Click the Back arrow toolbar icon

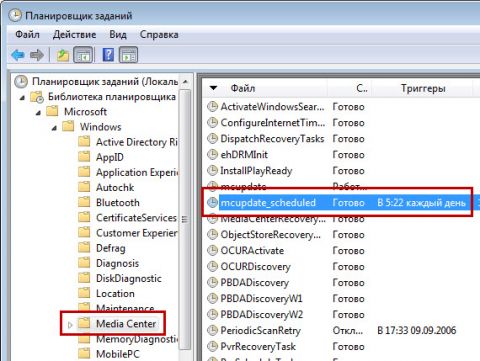(18, 55)
